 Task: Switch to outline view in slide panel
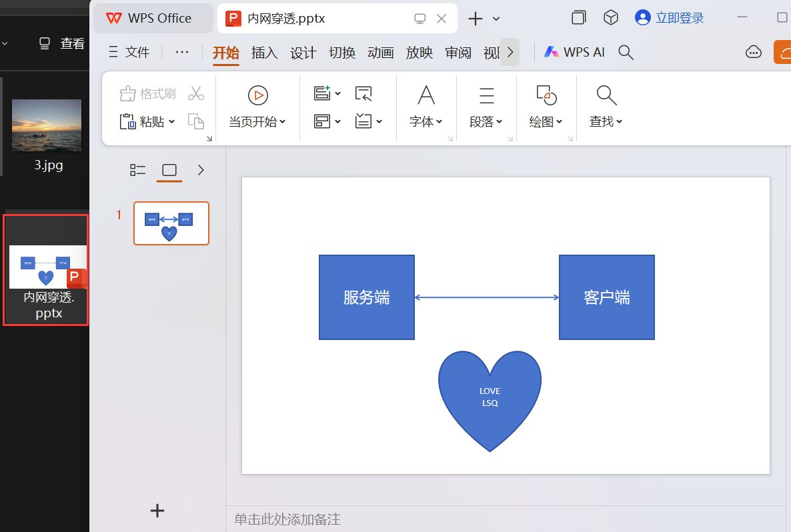coord(137,171)
